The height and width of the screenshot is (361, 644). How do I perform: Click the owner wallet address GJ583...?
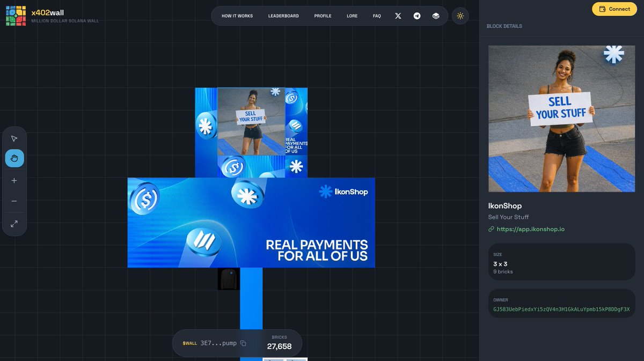click(x=561, y=310)
